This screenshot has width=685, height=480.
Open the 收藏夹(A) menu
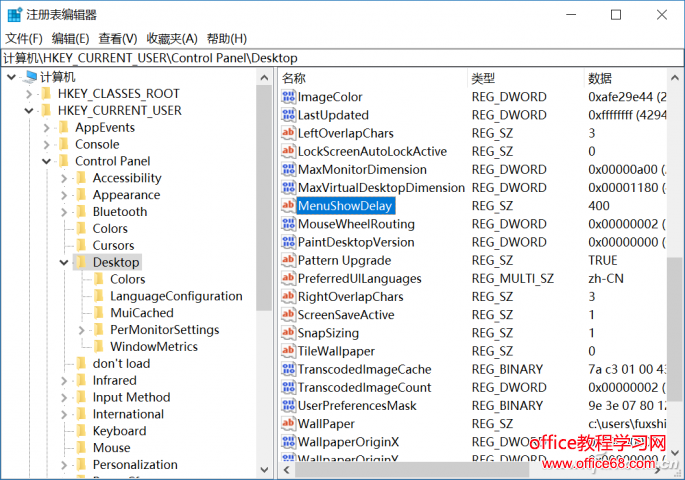pyautogui.click(x=172, y=39)
